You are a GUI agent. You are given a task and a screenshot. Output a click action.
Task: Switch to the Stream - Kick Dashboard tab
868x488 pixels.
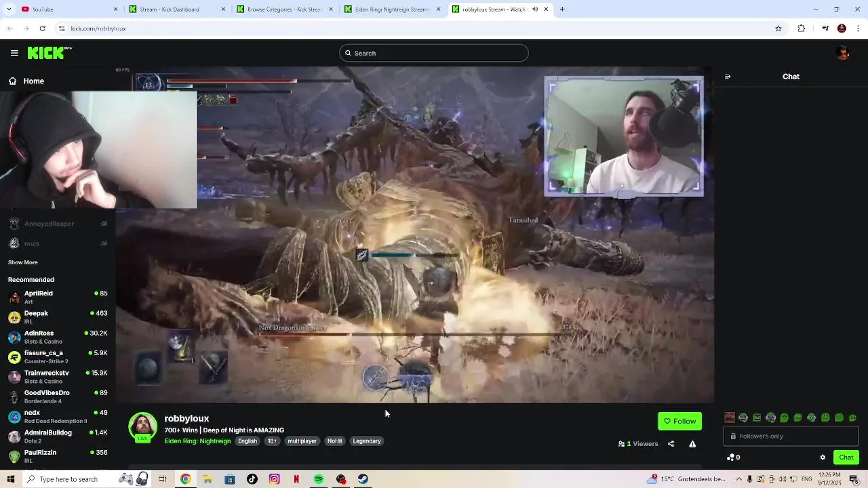177,9
